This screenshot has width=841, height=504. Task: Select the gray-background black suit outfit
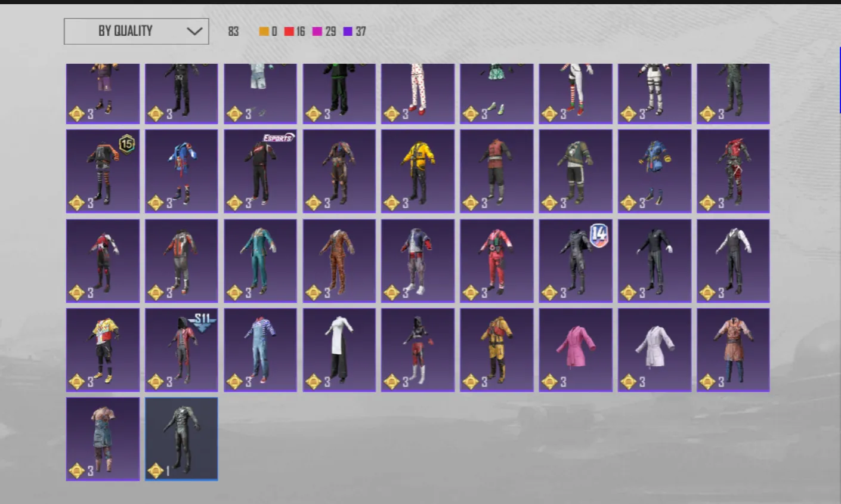(x=181, y=439)
